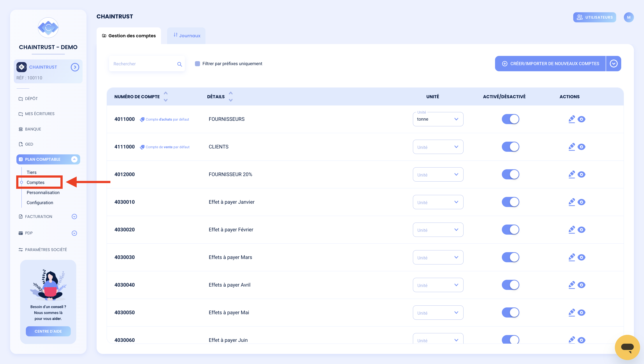Check Filtrer par préfixes uniquement
This screenshot has height=364, width=644.
coord(198,64)
